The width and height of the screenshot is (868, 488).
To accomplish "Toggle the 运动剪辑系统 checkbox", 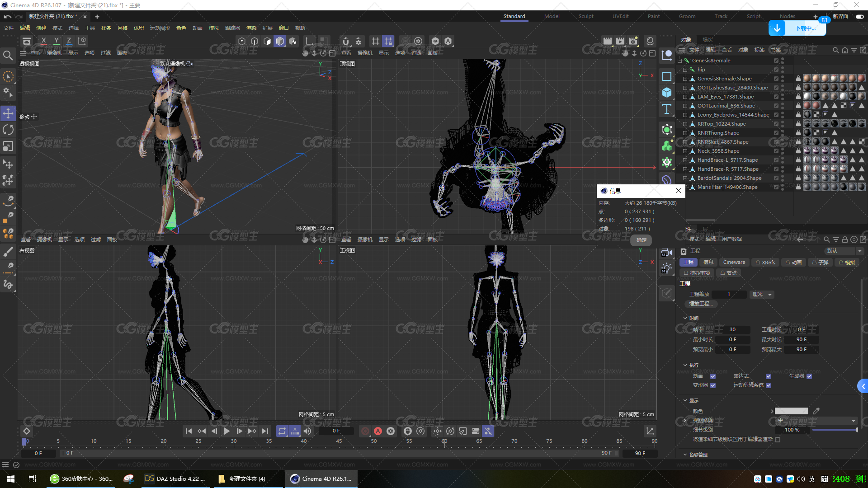I will coord(769,385).
